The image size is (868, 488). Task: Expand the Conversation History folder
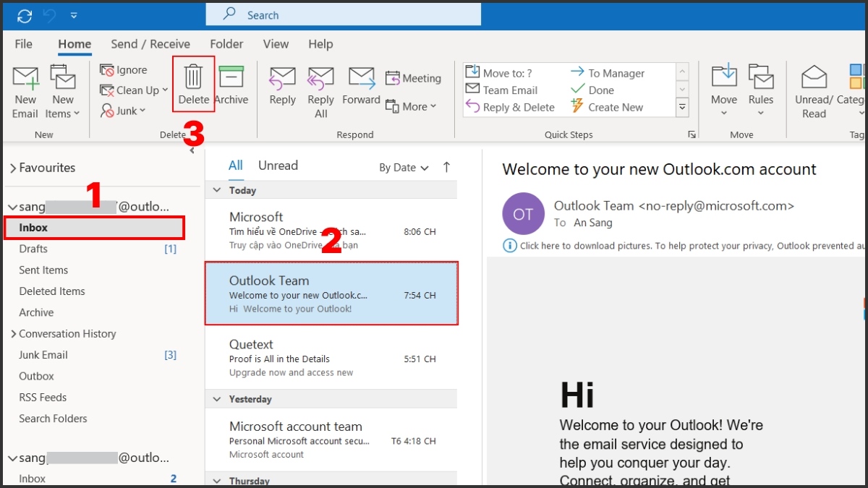13,334
